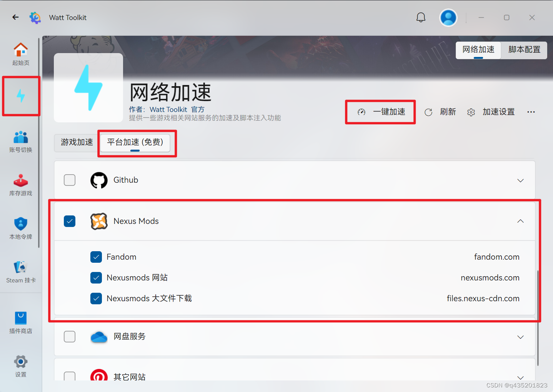Open Steam 挂卡 sidebar item

click(21, 272)
